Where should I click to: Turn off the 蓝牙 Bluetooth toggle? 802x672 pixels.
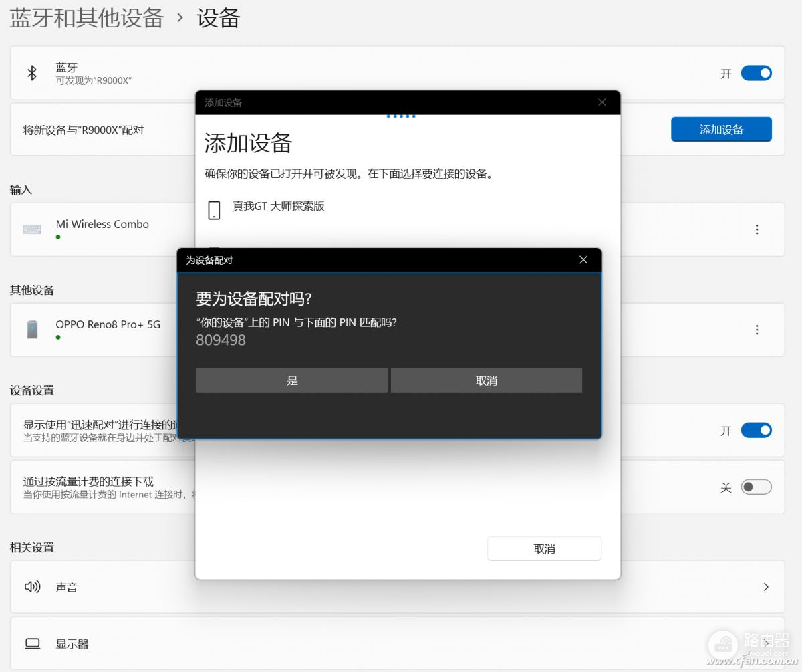(756, 73)
